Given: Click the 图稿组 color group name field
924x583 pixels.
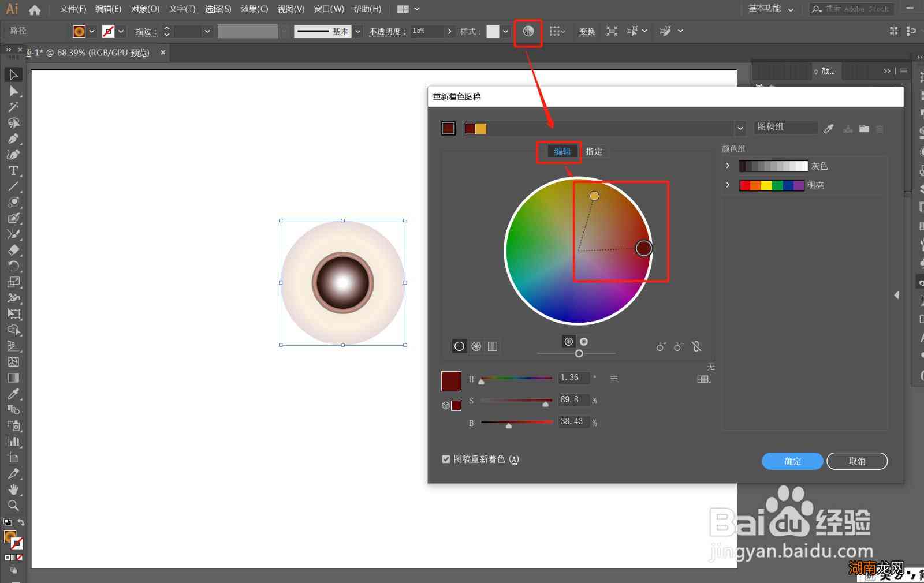Looking at the screenshot, I should (x=786, y=127).
